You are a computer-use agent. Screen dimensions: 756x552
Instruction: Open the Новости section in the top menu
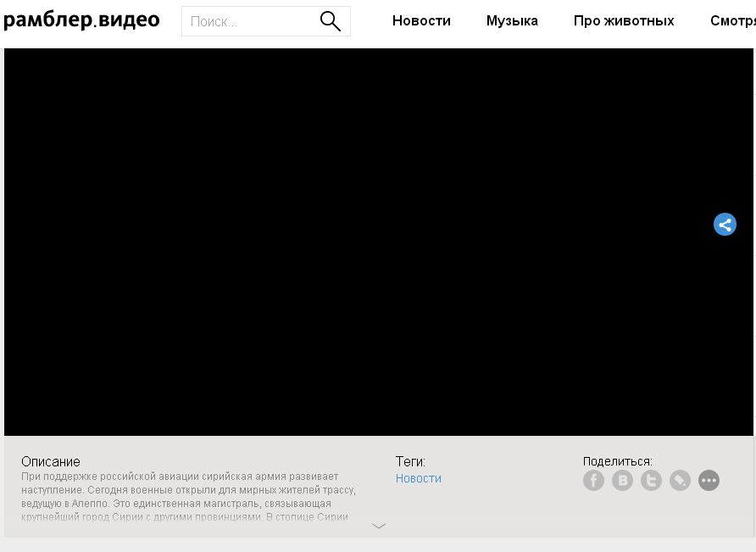421,21
